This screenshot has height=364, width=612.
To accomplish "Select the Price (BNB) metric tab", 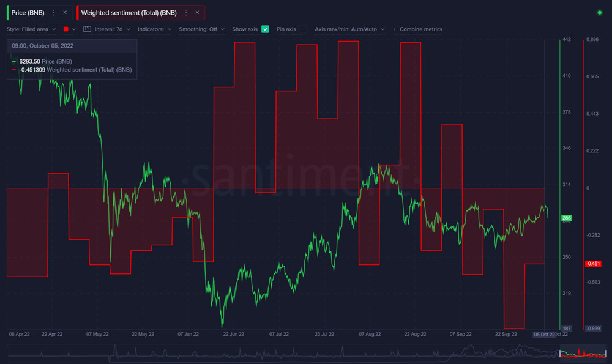I will pos(28,12).
